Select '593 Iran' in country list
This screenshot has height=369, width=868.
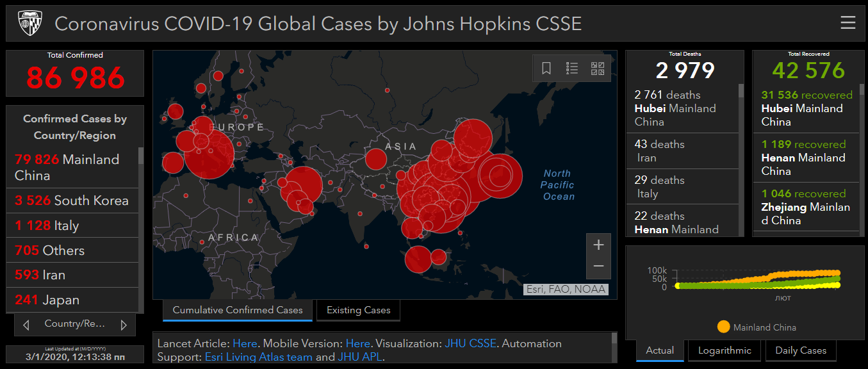pos(72,275)
